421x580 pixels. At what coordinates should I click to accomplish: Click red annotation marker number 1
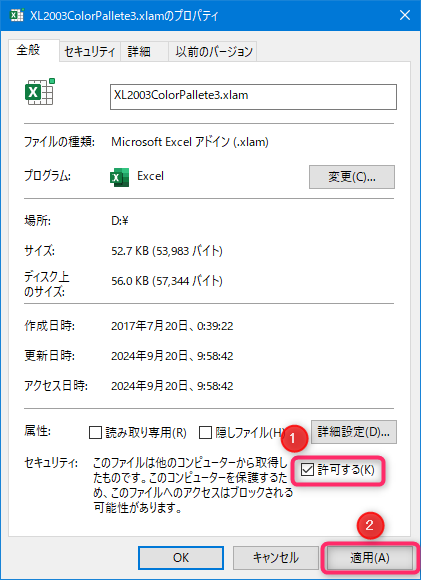pos(293,438)
